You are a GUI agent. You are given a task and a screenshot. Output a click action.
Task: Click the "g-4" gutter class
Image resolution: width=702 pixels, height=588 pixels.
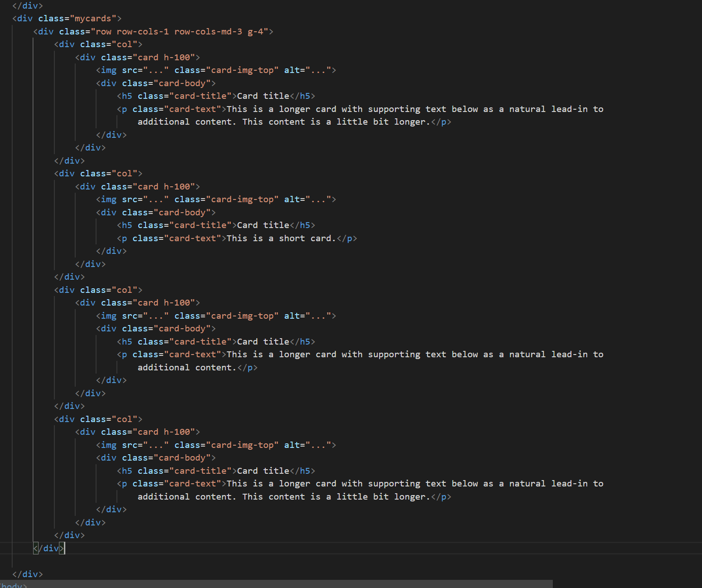point(255,32)
